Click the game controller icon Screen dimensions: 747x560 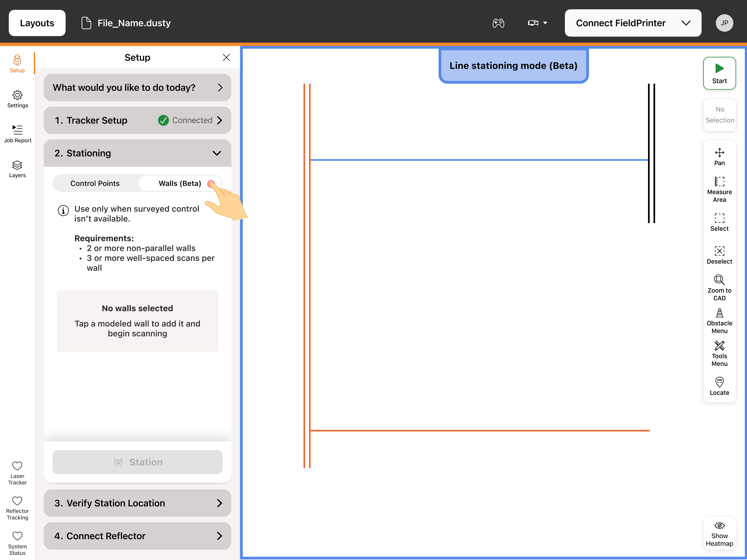498,23
